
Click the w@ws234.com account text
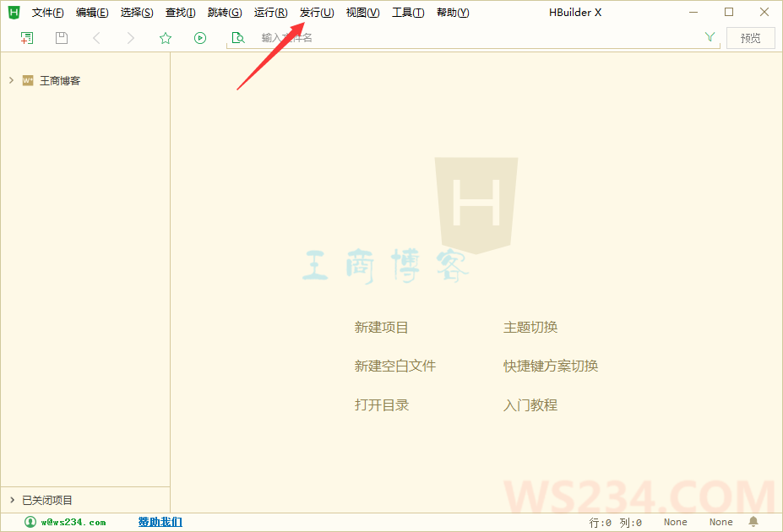point(73,522)
